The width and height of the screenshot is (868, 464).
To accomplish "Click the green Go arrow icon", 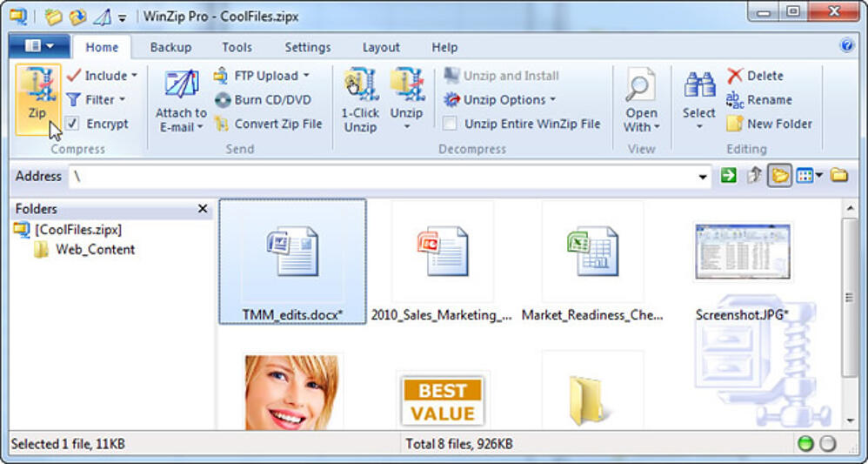I will 729,176.
